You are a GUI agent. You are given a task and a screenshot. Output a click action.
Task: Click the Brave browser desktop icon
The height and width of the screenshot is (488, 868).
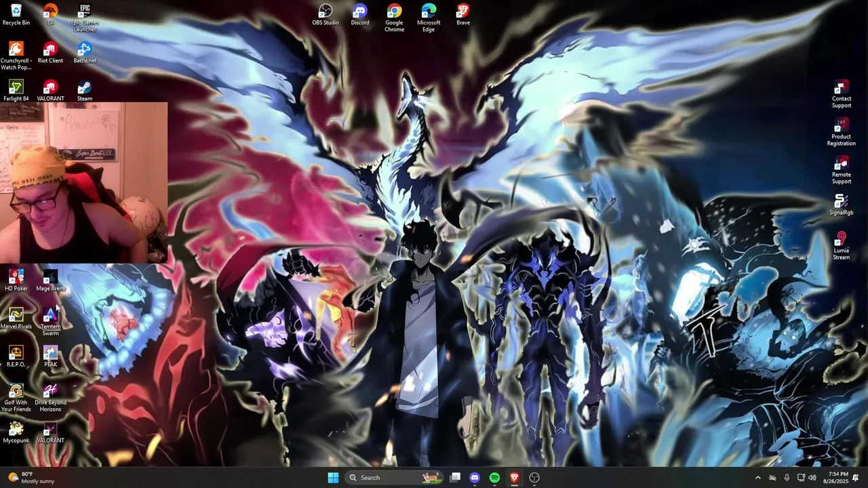coord(463,14)
